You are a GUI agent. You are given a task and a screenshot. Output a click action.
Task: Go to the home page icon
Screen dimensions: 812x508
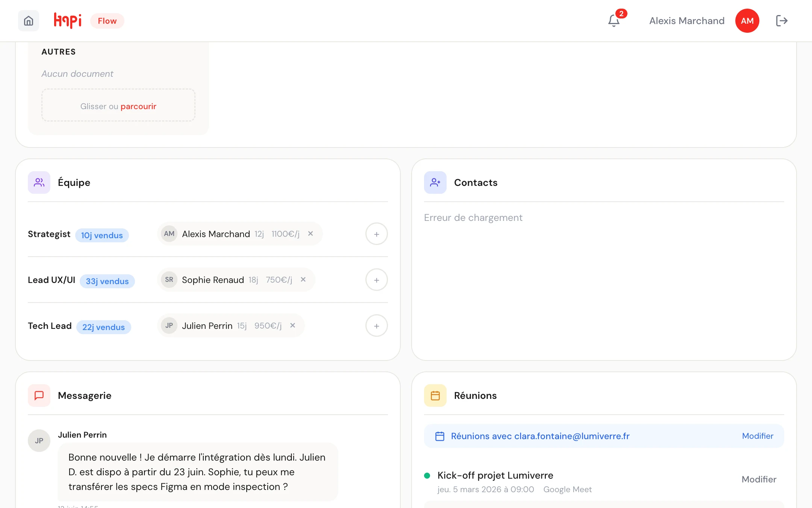[x=29, y=21]
